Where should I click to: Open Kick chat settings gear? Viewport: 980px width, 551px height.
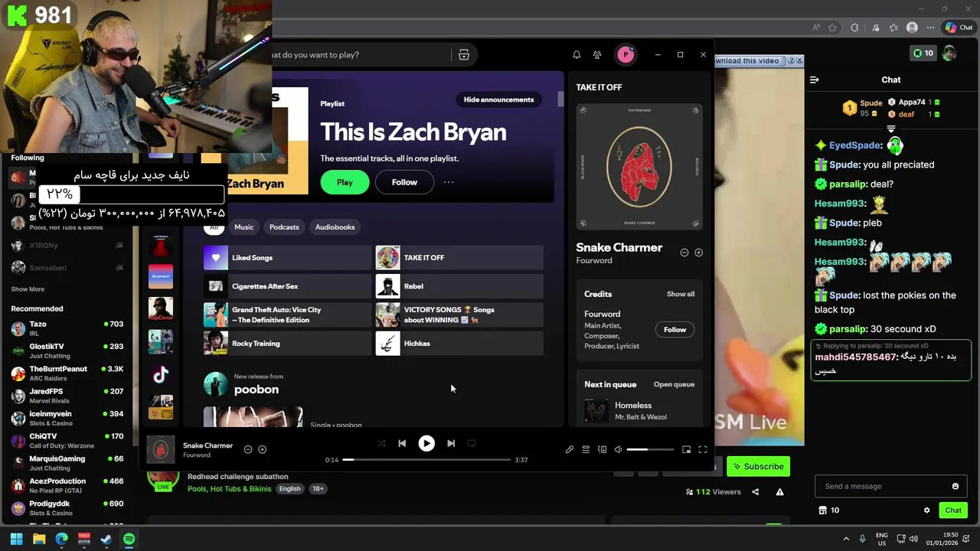926,510
